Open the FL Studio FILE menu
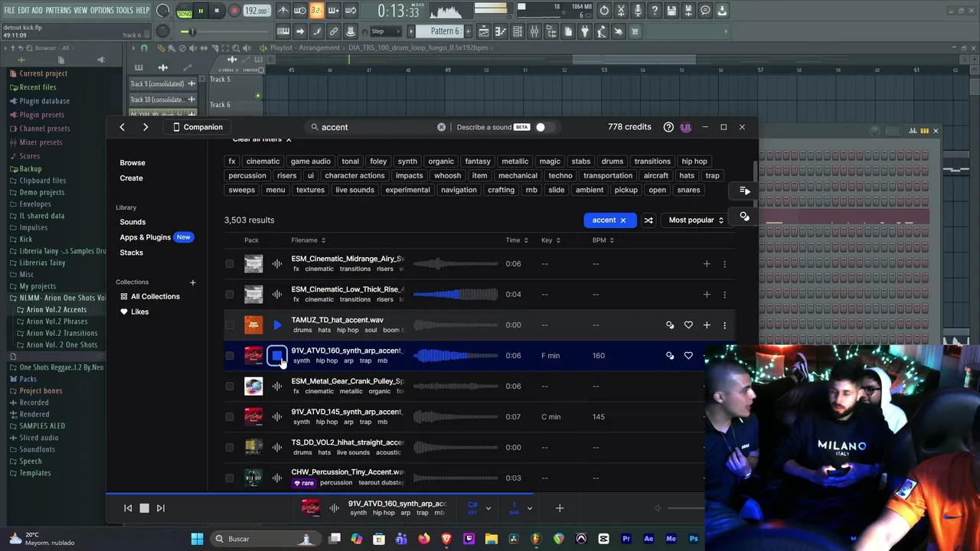The image size is (980, 551). pos(9,11)
